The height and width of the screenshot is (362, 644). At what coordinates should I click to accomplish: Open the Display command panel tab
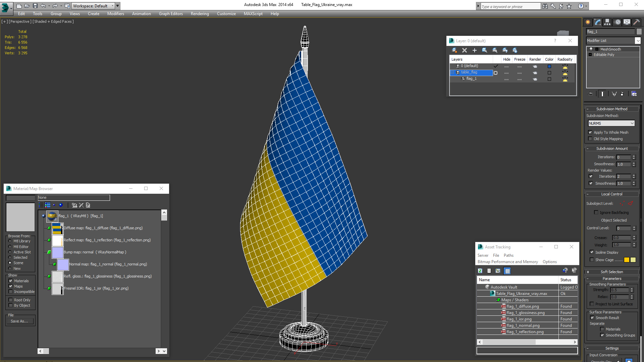[627, 22]
